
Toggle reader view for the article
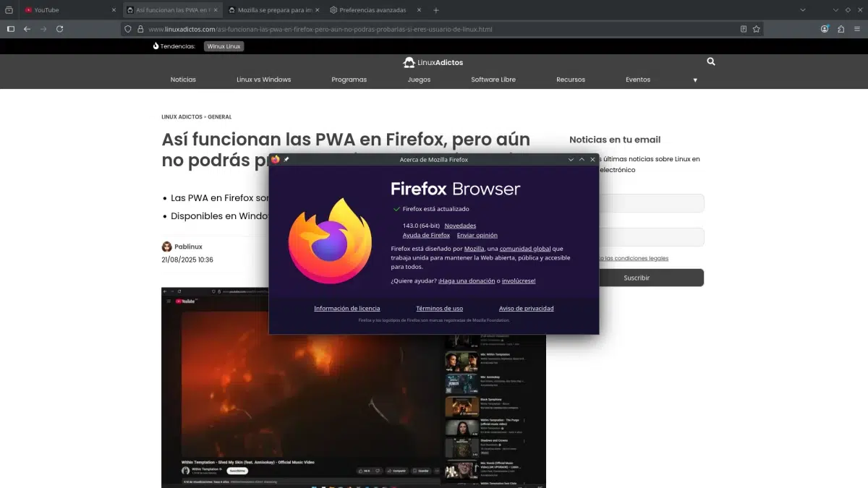point(744,29)
